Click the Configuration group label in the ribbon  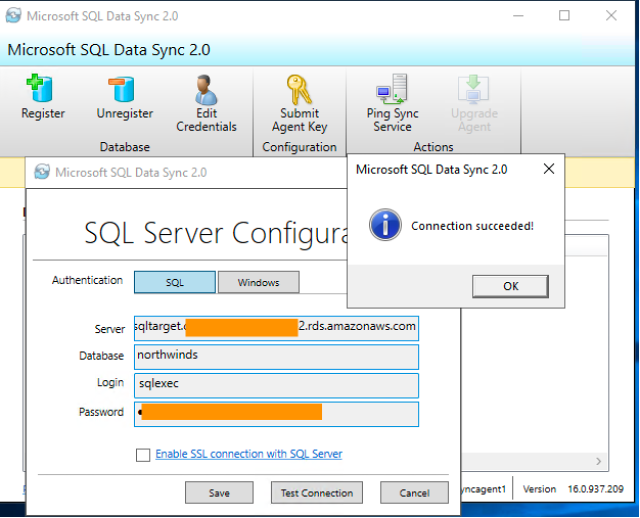coord(300,147)
